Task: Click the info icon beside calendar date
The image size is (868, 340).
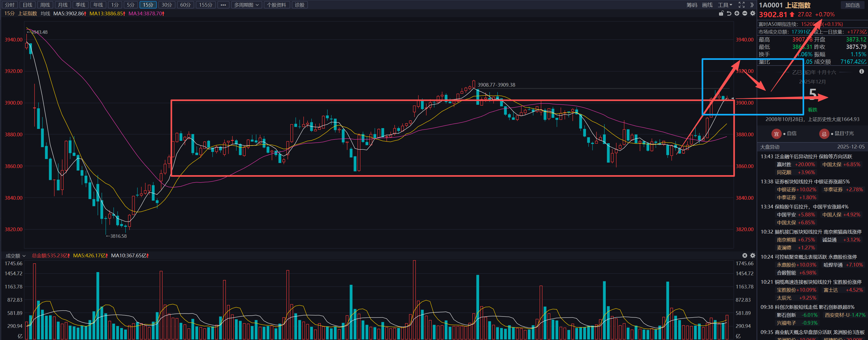Action: coord(861,72)
